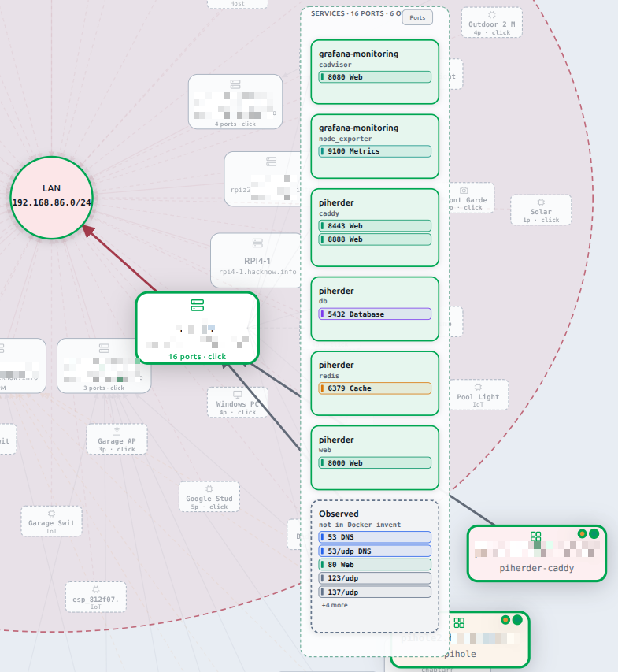Select the piherder caddy card title
Screen dimensions: 618x672
pos(336,202)
